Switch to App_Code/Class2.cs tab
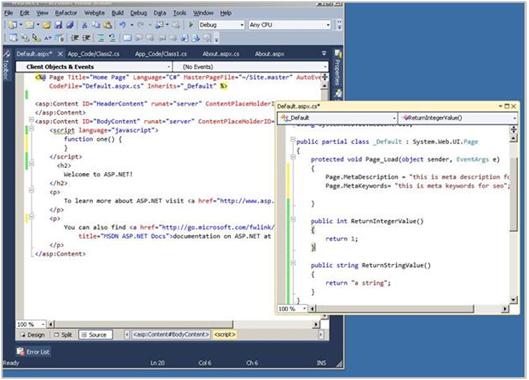 point(93,54)
